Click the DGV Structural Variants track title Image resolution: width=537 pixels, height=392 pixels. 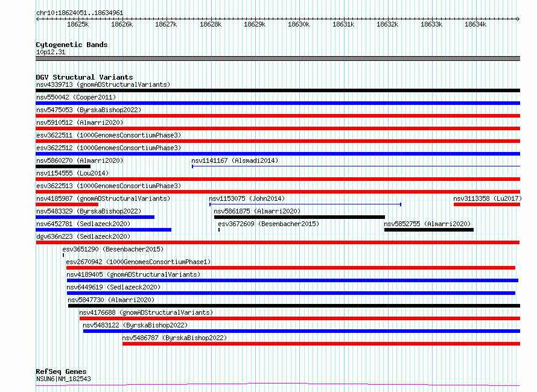point(84,77)
